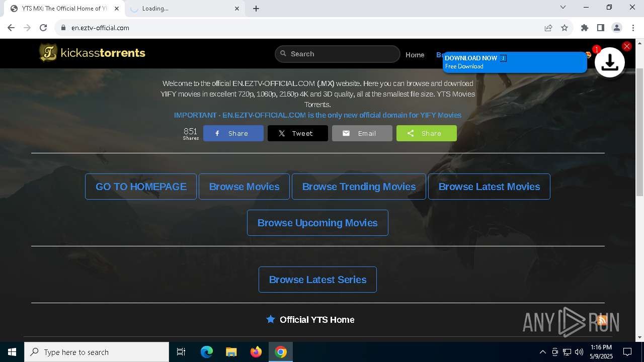Open the clock and date flyout
Viewport: 644px width, 362px height.
coord(601,352)
